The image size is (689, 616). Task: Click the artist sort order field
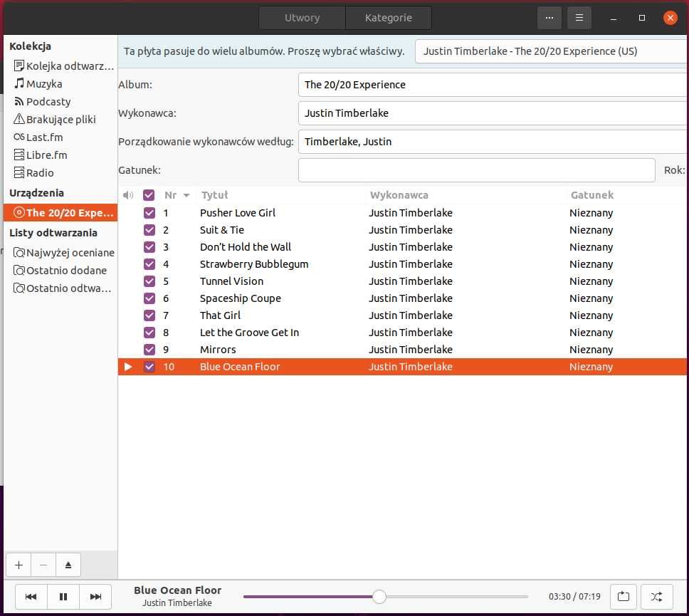[493, 142]
